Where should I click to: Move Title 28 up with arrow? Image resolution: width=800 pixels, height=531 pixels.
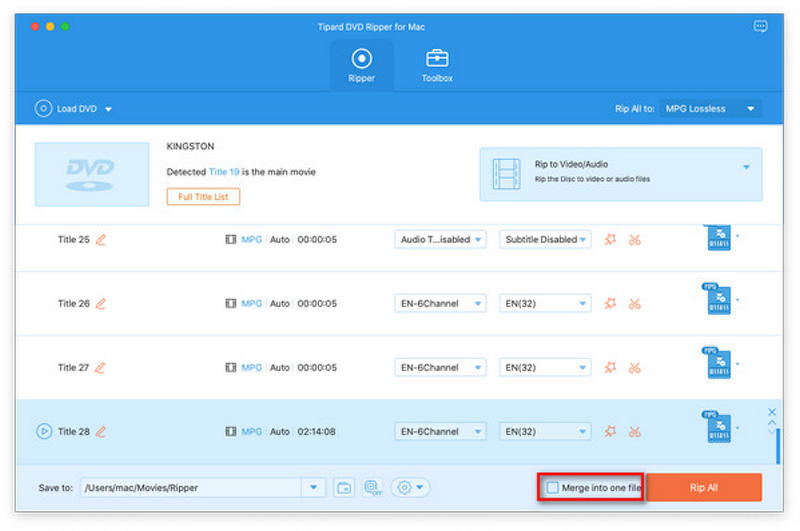771,422
